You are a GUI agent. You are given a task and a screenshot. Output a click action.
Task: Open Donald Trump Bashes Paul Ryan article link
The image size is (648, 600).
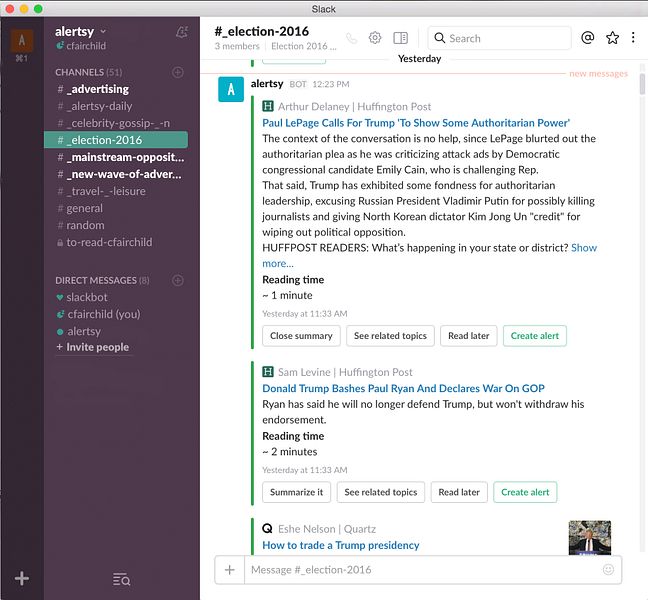[403, 388]
